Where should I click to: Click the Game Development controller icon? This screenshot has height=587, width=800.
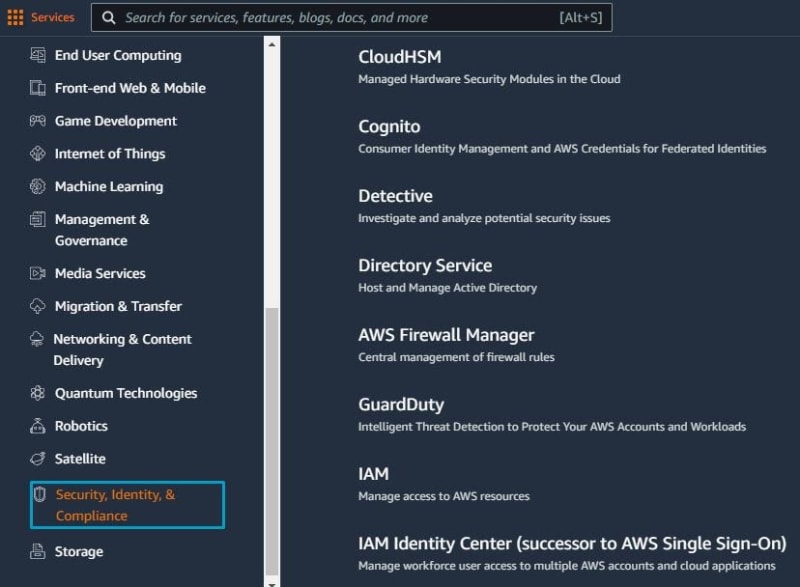point(38,121)
